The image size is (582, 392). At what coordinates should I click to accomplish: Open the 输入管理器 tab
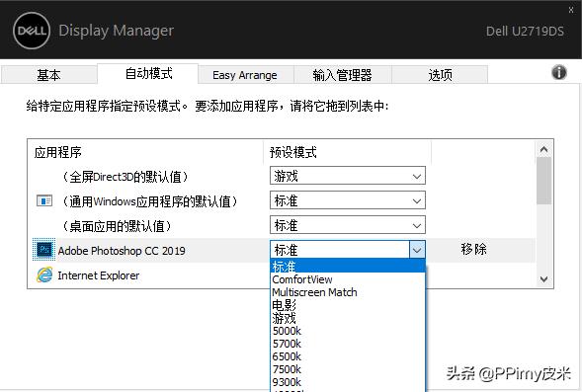coord(342,75)
